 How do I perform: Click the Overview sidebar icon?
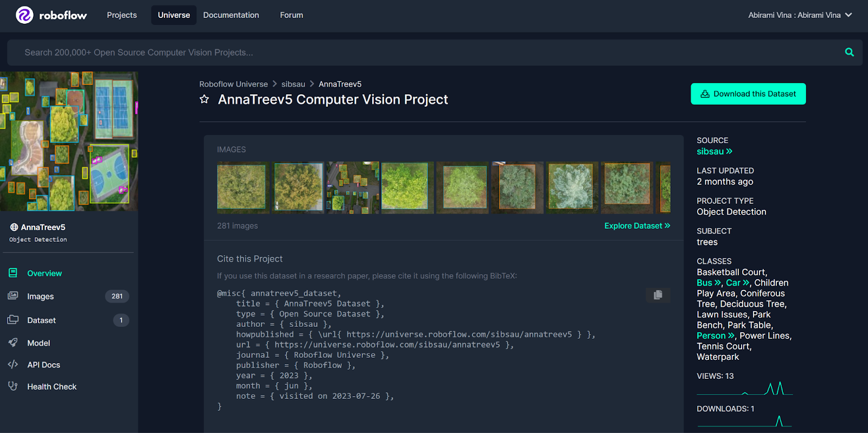(13, 273)
